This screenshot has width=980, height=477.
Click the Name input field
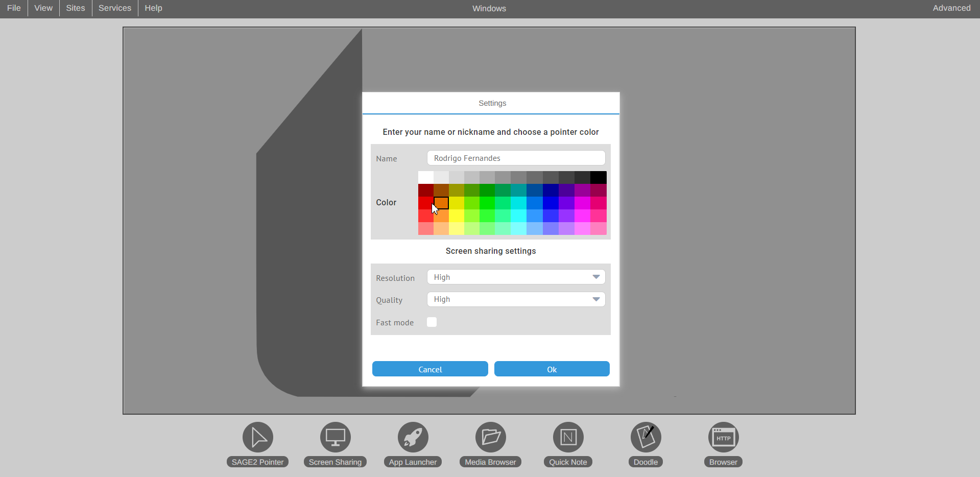tap(516, 158)
